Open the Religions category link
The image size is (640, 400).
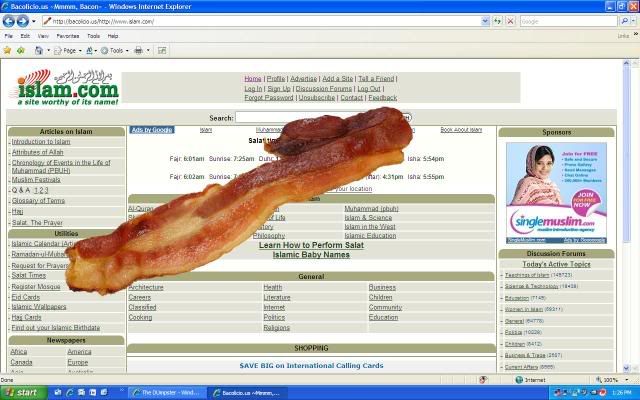coord(276,328)
